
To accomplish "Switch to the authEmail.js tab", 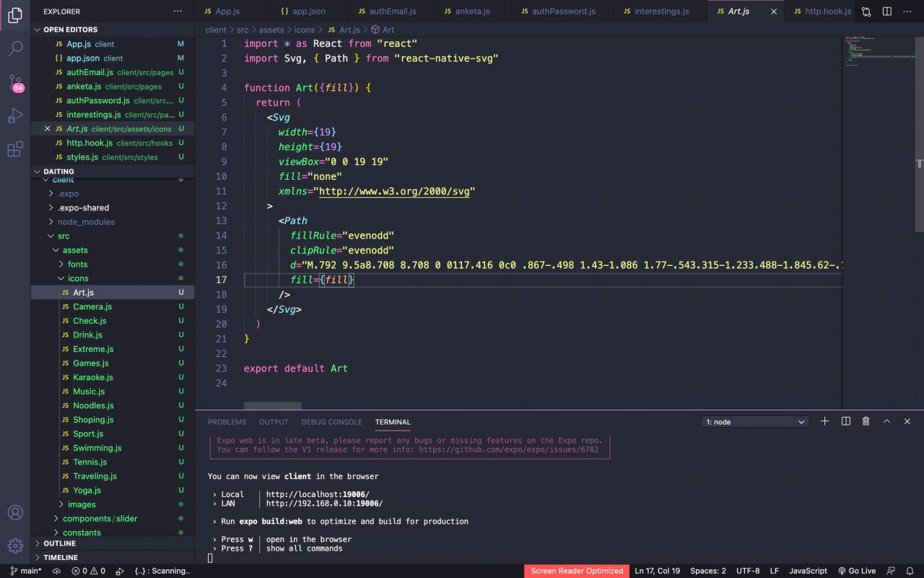I will click(x=393, y=12).
